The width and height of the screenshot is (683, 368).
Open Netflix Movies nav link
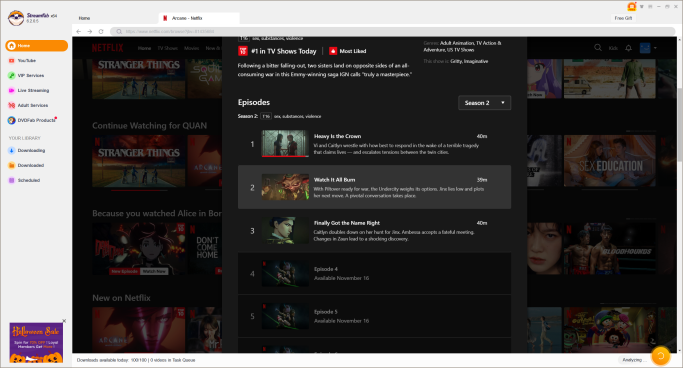click(x=192, y=48)
